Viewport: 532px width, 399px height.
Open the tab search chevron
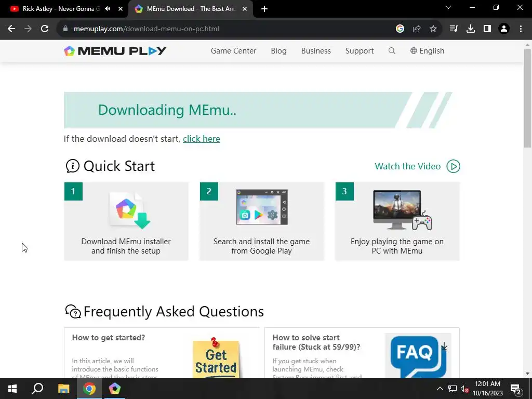448,7
